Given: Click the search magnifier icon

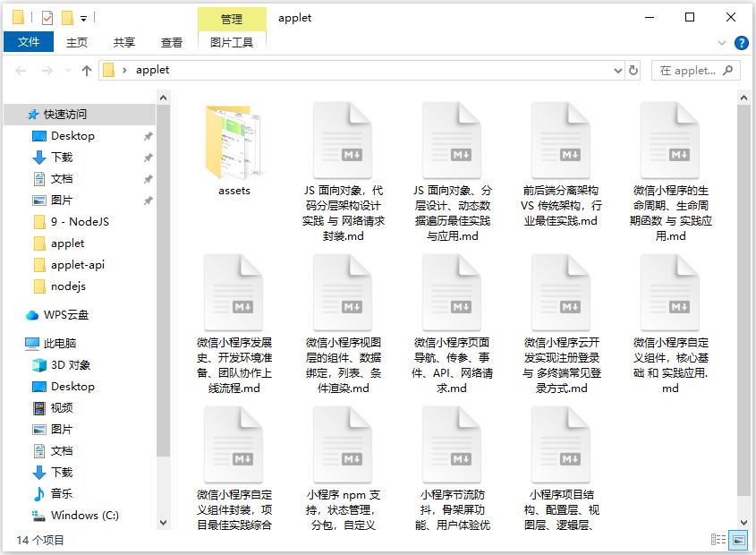Looking at the screenshot, I should tap(727, 71).
